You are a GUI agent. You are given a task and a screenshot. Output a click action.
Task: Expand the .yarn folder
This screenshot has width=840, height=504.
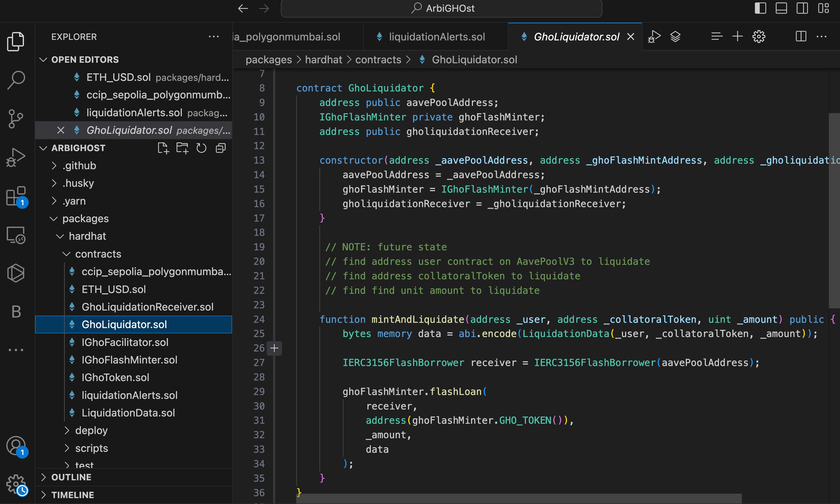134,201
